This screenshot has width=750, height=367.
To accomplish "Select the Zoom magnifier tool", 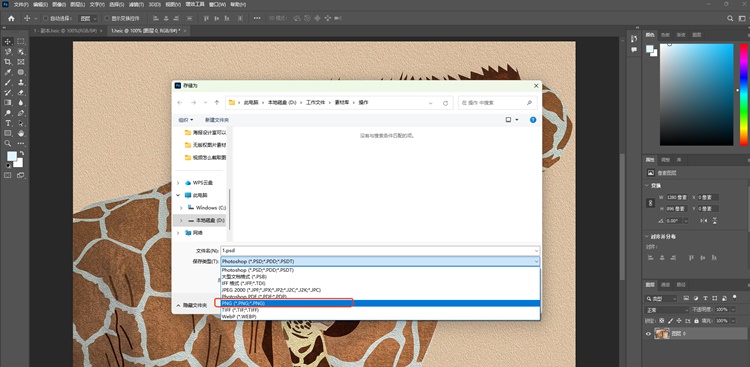I will 8,143.
